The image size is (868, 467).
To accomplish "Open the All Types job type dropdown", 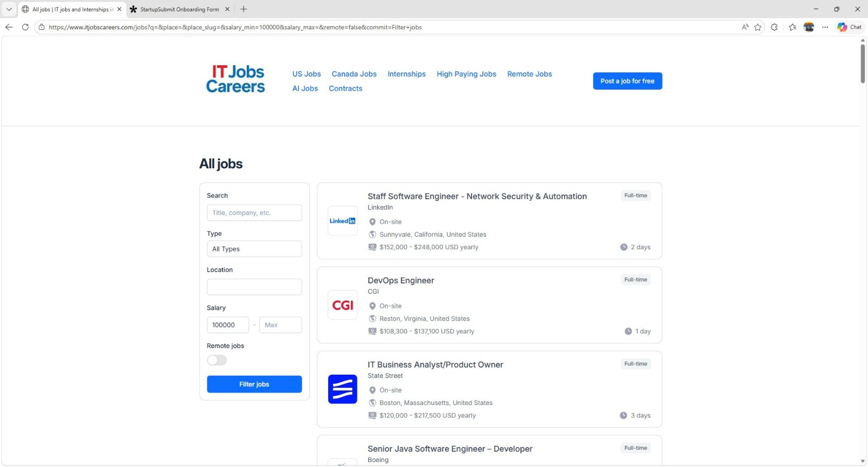I will pyautogui.click(x=254, y=249).
